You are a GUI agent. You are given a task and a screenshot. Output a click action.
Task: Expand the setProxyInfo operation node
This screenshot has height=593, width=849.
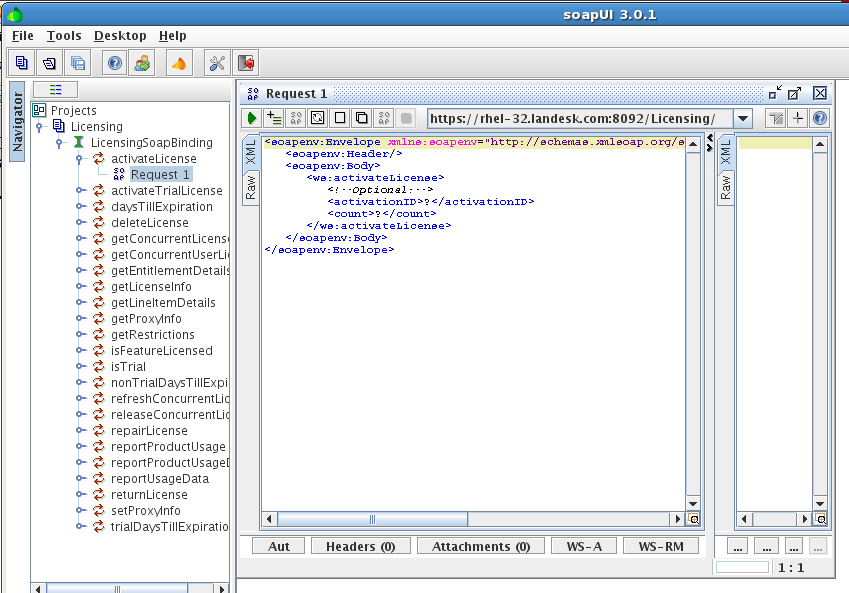click(x=80, y=510)
